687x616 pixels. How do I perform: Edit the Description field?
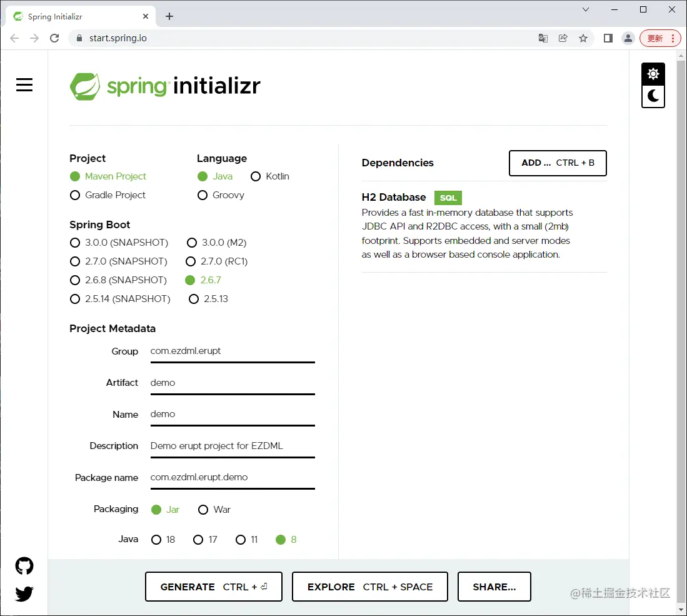(233, 446)
